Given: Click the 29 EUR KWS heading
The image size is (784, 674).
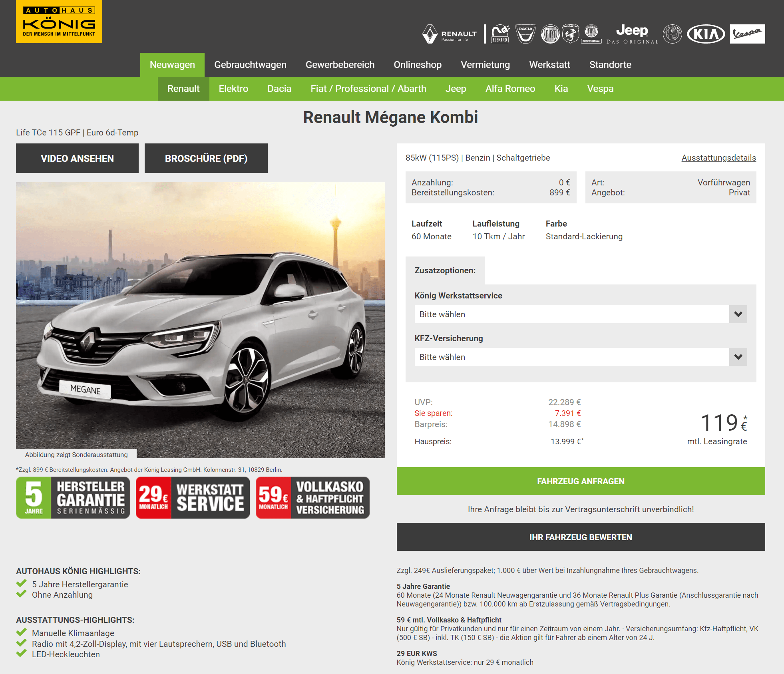Looking at the screenshot, I should [x=417, y=654].
